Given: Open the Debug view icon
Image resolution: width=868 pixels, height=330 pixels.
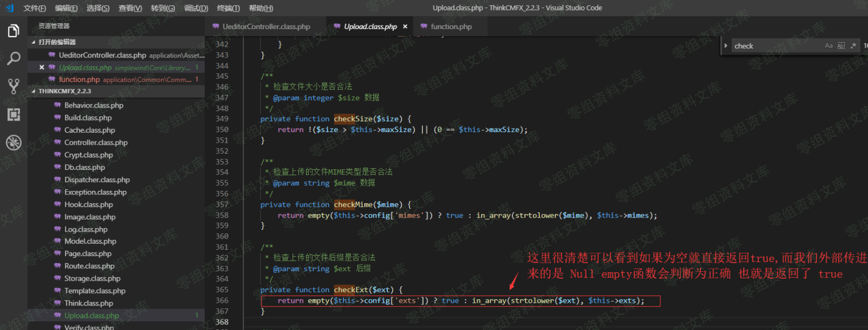Looking at the screenshot, I should [13, 143].
